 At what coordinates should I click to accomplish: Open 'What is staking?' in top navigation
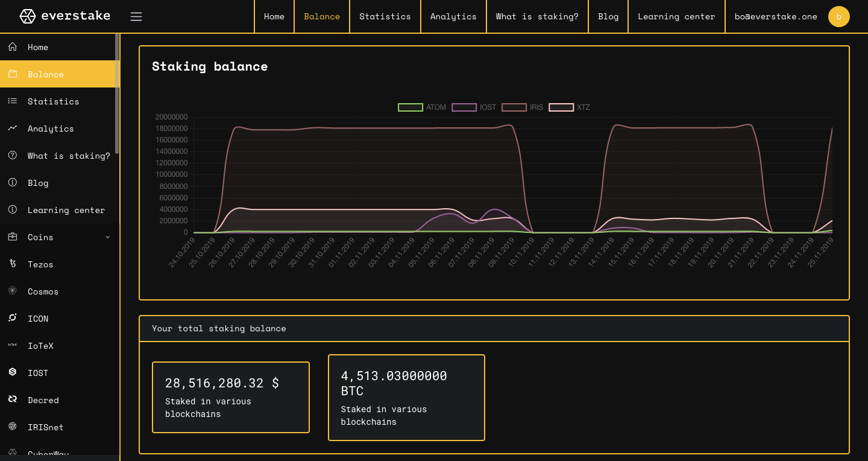click(537, 16)
